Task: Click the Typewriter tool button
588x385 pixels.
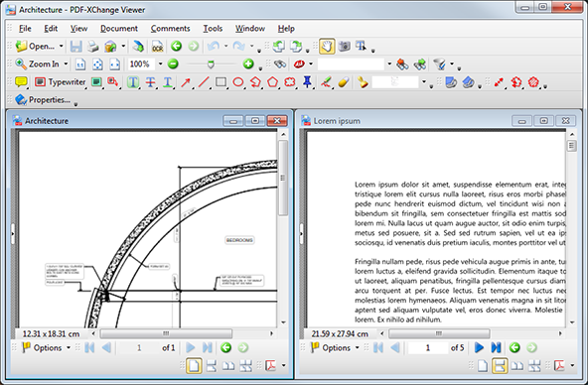Action: [60, 81]
